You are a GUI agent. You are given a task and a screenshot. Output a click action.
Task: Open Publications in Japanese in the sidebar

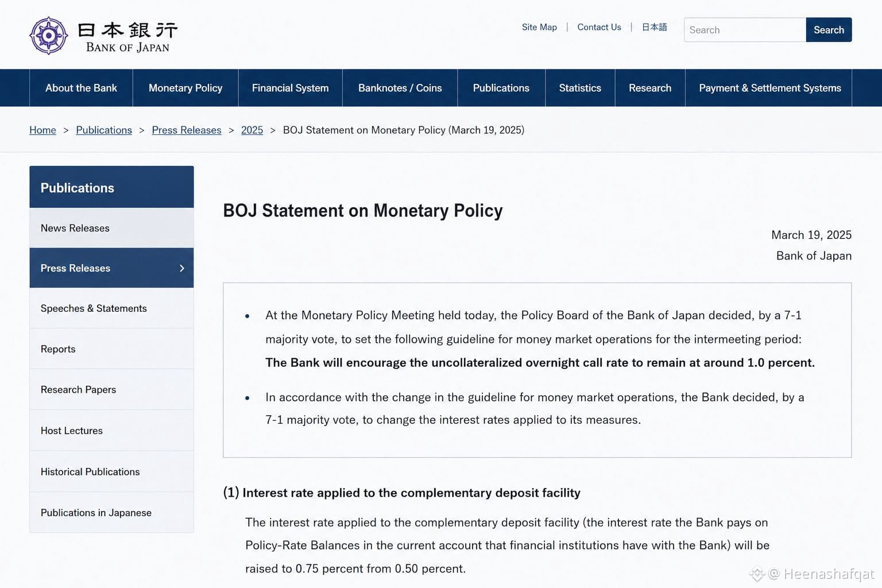pyautogui.click(x=111, y=513)
